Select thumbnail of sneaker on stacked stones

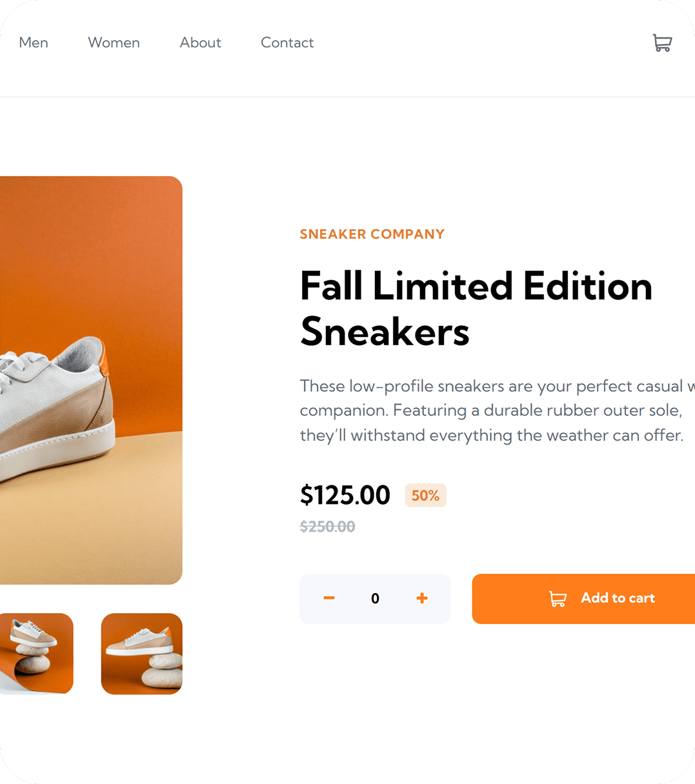tap(142, 653)
